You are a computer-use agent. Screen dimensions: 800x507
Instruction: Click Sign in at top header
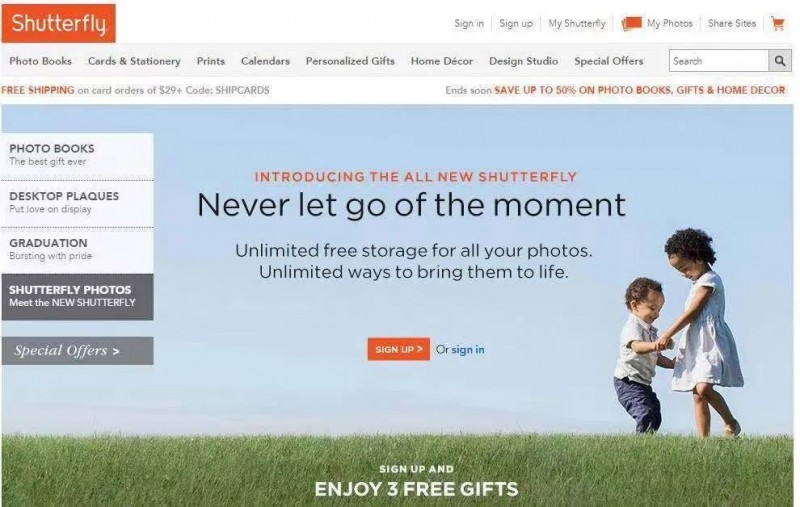pyautogui.click(x=469, y=23)
